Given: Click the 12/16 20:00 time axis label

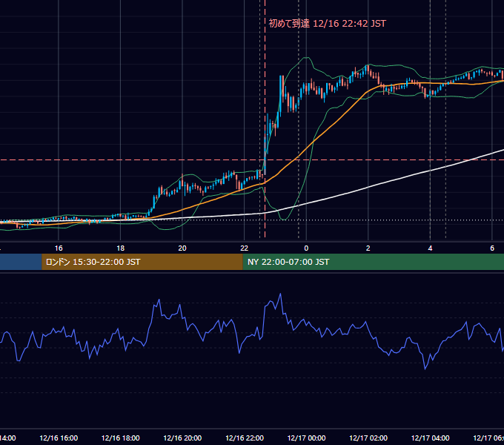Looking at the screenshot, I should click(x=182, y=438).
